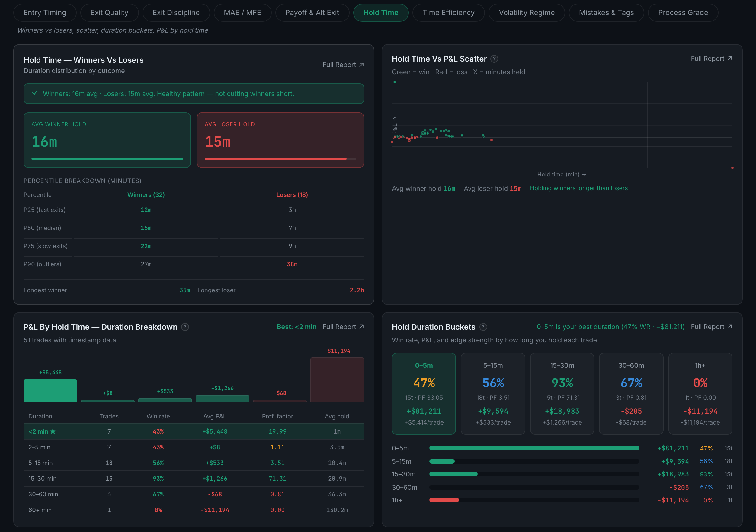Click the arrow icon on Scatter Full Report
756x532 pixels.
tap(730, 59)
